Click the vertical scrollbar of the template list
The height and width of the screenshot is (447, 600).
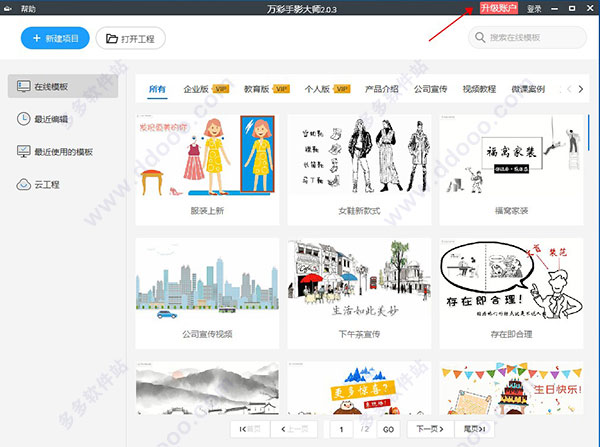point(589,132)
